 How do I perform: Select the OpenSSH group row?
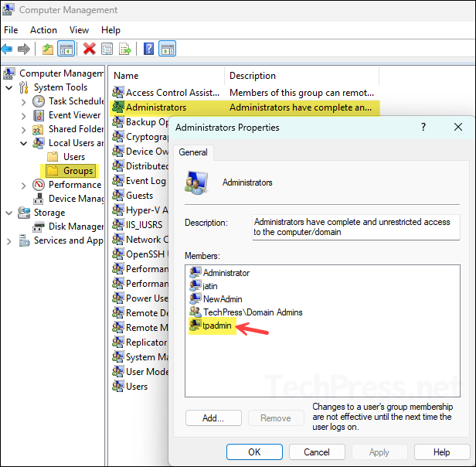pos(140,254)
